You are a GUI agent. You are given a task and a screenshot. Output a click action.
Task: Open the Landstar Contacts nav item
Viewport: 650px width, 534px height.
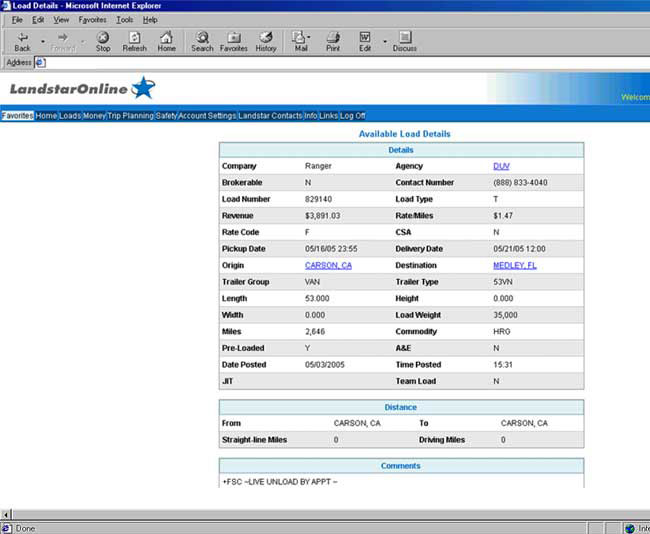(270, 116)
